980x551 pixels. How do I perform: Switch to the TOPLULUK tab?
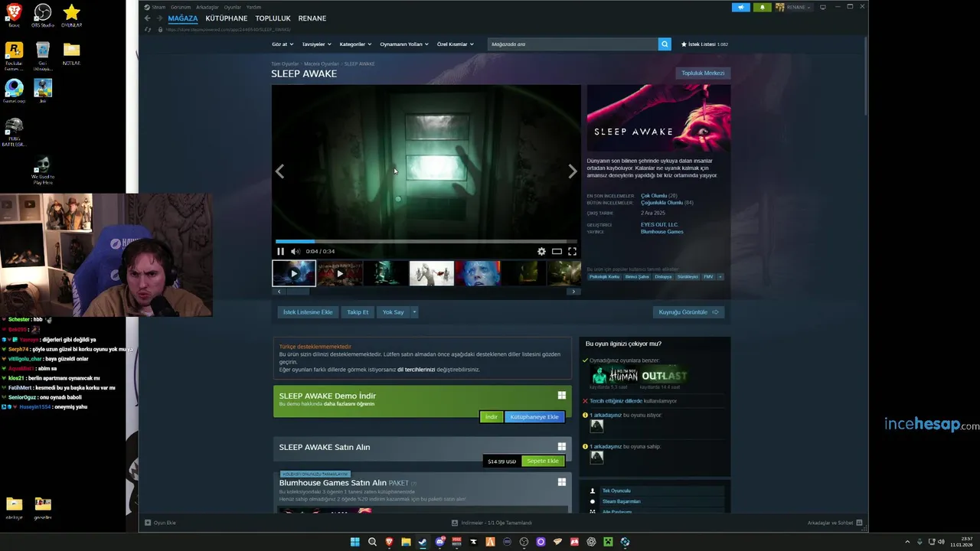click(273, 18)
